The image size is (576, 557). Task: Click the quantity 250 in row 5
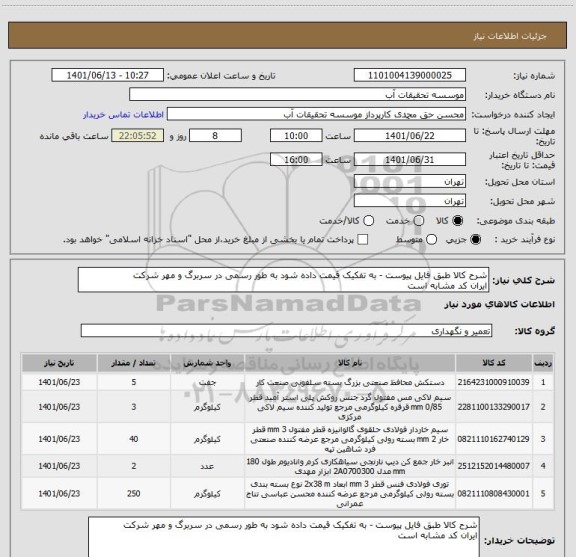[134, 494]
